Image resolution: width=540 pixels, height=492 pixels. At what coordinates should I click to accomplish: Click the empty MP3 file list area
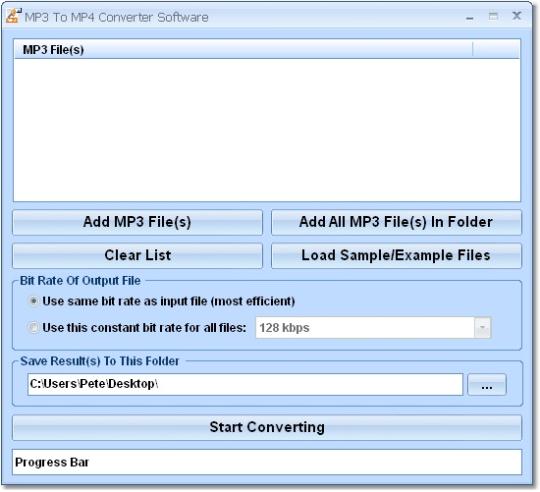[x=267, y=130]
